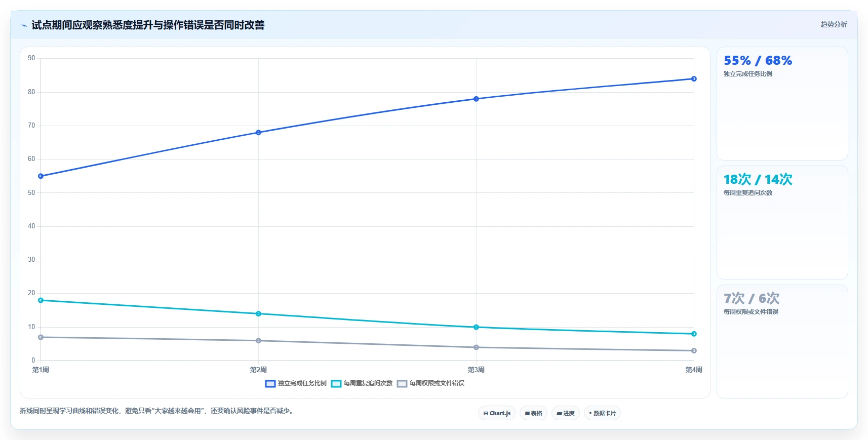The image size is (868, 440).
Task: Click the 第2周 axis label
Action: pos(258,370)
